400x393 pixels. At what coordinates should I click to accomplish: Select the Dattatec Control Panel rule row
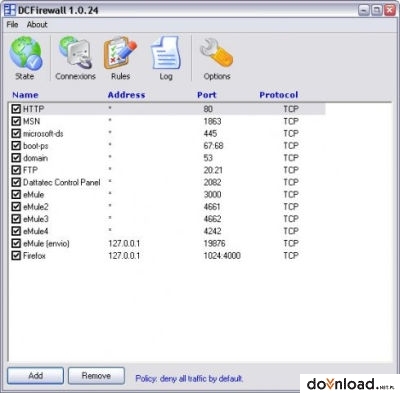coord(167,182)
